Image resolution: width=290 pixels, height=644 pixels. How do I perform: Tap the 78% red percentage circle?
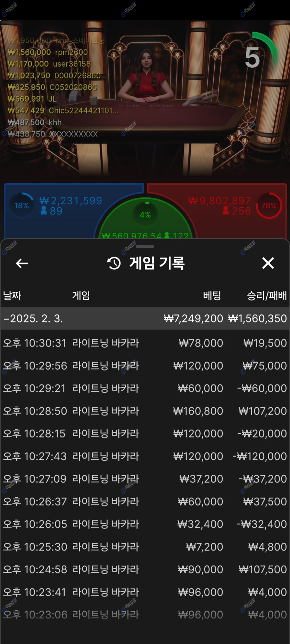[x=269, y=205]
